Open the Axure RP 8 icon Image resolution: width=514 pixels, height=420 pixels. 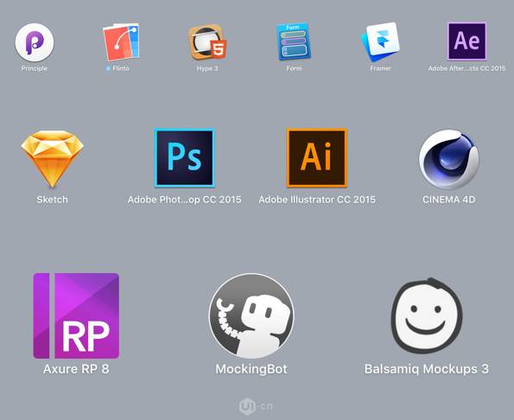[76, 315]
